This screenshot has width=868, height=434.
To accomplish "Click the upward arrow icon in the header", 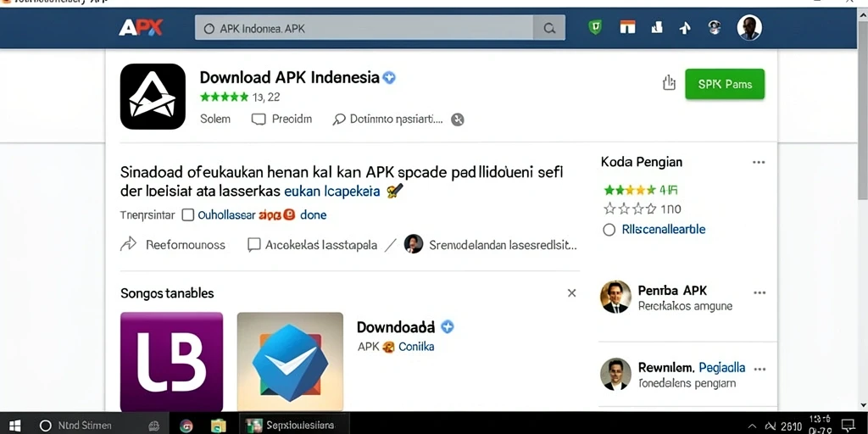I will 685,28.
